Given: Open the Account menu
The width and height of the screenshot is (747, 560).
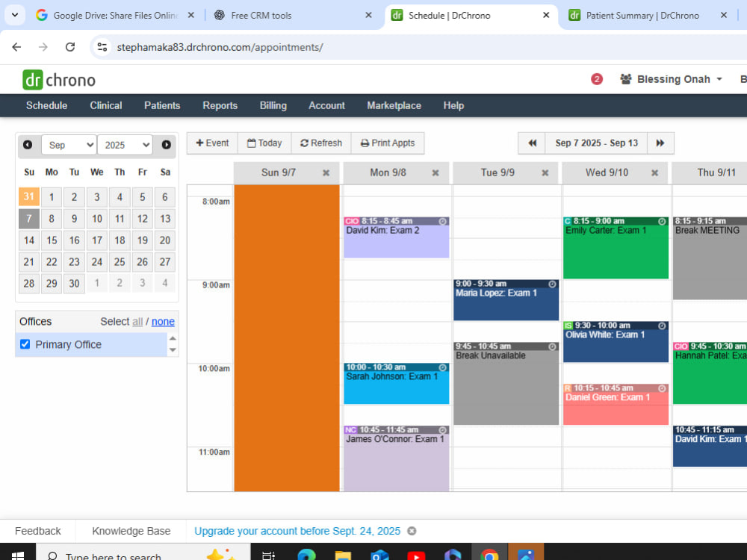Looking at the screenshot, I should point(326,105).
